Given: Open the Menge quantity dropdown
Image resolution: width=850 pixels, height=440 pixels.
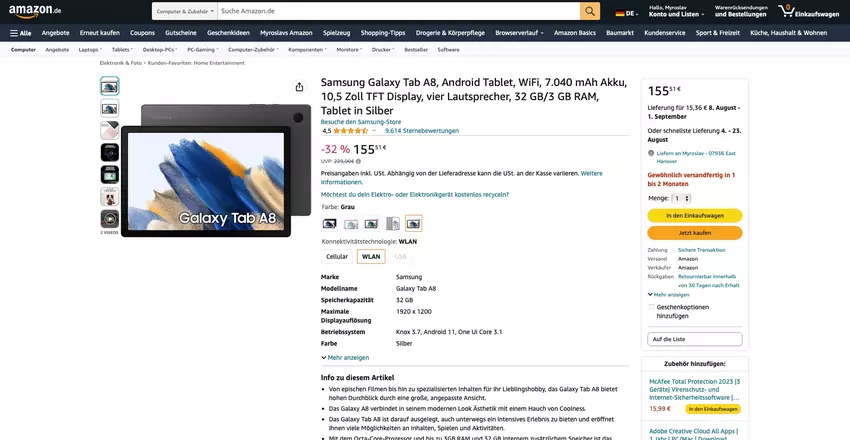Looking at the screenshot, I should pos(681,198).
